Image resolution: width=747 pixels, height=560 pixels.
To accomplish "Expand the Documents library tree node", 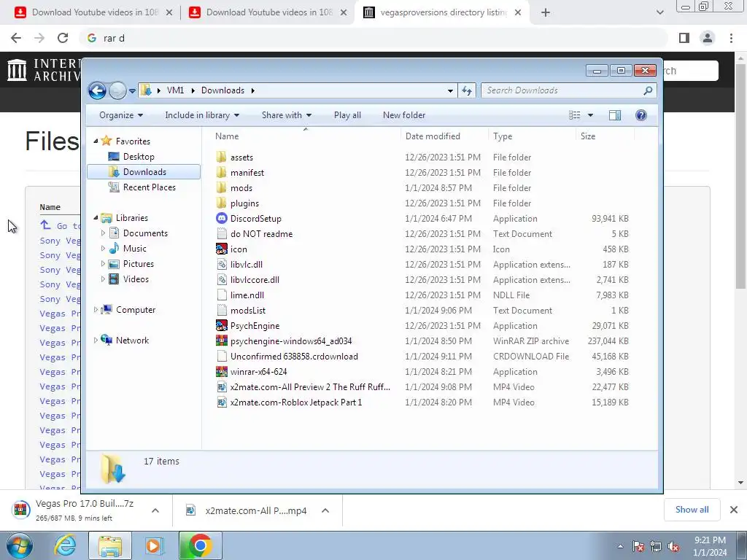I will (x=103, y=233).
